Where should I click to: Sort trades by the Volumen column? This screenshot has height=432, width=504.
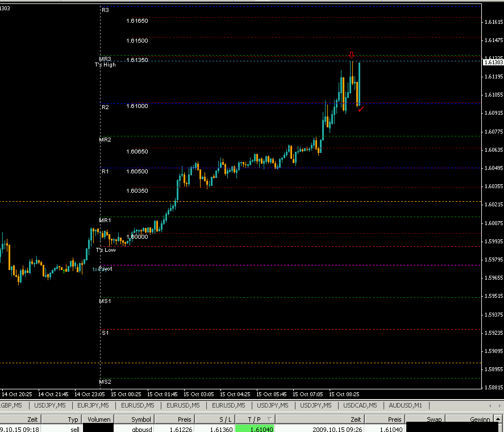pos(98,419)
